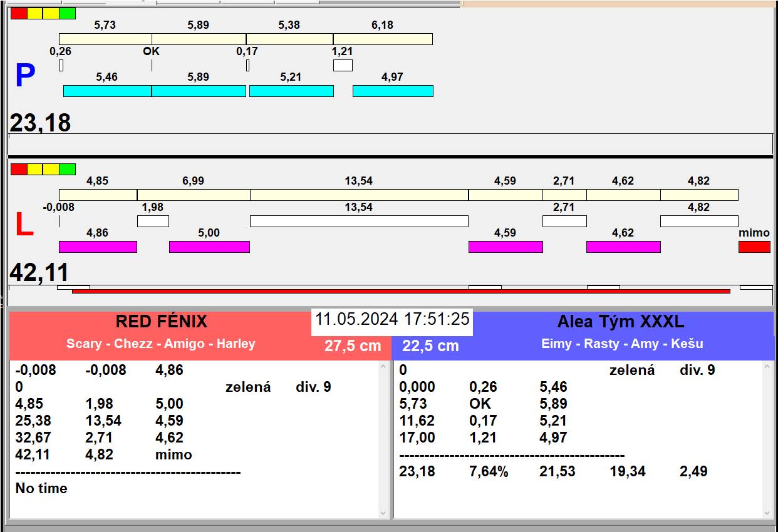Select the cyan 4,97 run bar

coord(393,91)
